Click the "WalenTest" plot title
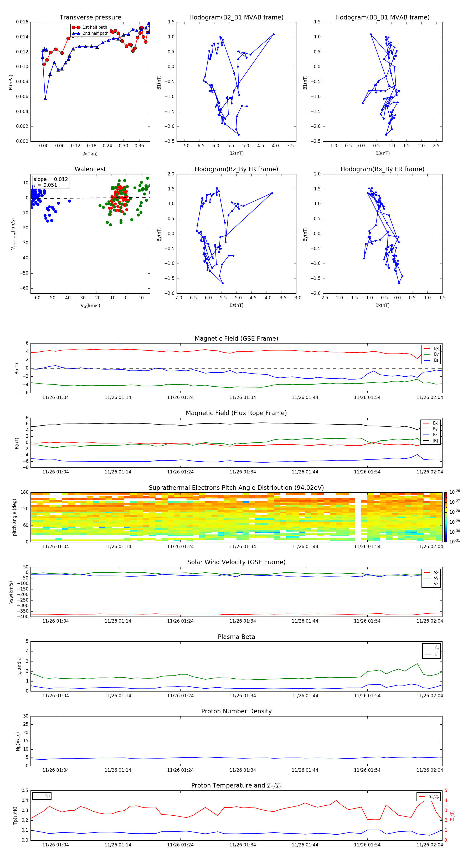Image resolution: width=473 pixels, height=868 pixels. pos(90,169)
